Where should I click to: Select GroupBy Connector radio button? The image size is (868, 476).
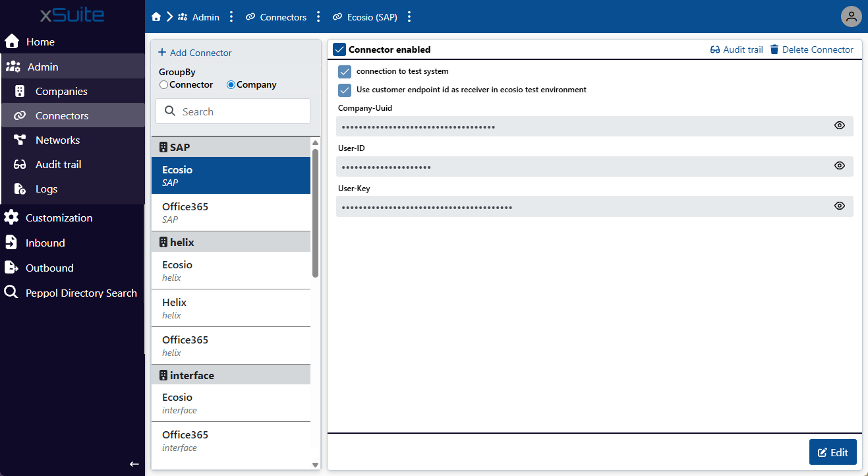pyautogui.click(x=164, y=85)
